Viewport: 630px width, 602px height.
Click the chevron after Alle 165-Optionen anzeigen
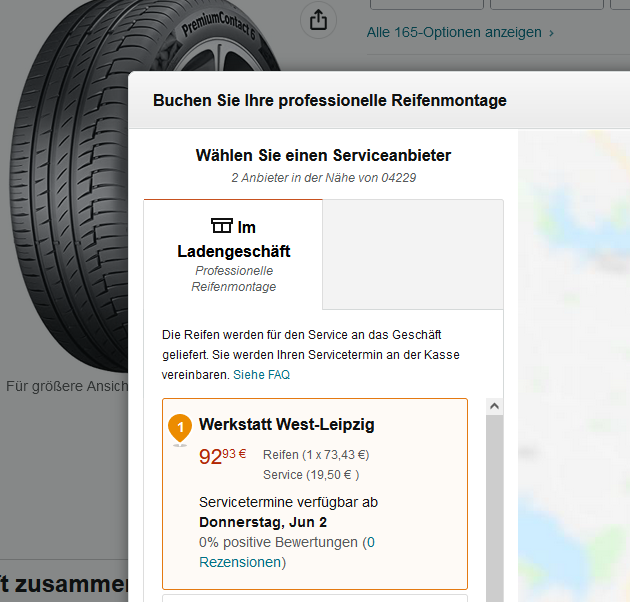(551, 33)
